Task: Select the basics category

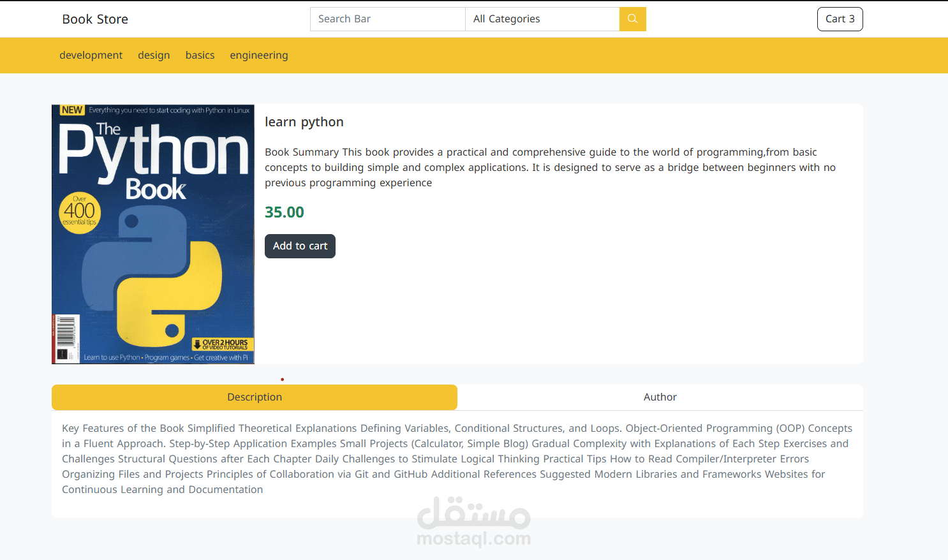Action: (200, 55)
